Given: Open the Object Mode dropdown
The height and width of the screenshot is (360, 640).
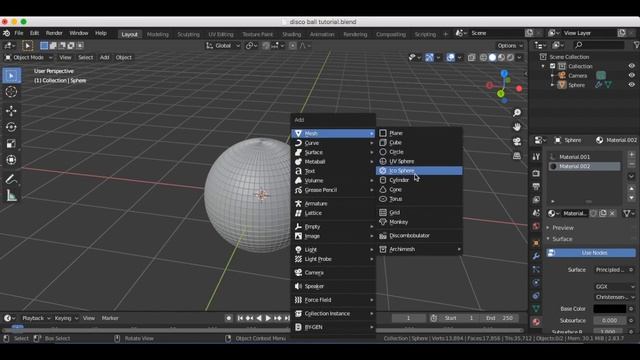Looking at the screenshot, I should (29, 58).
